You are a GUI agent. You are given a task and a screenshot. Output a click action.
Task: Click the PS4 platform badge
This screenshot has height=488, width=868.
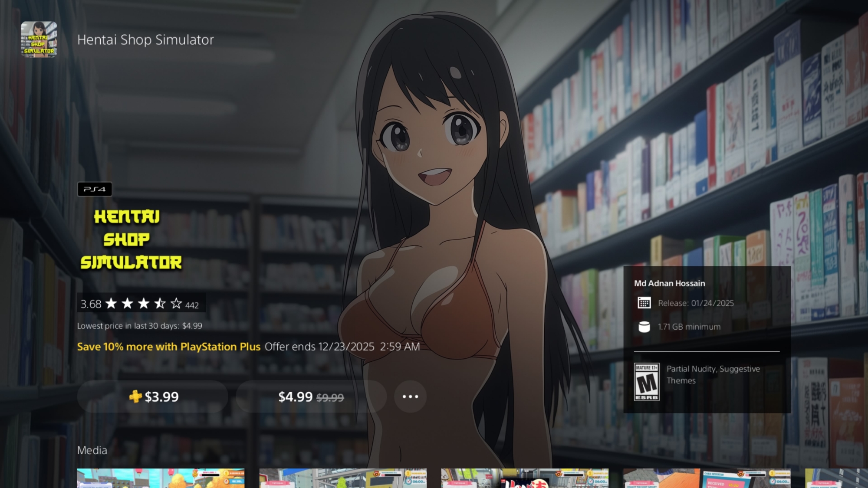[x=95, y=189]
